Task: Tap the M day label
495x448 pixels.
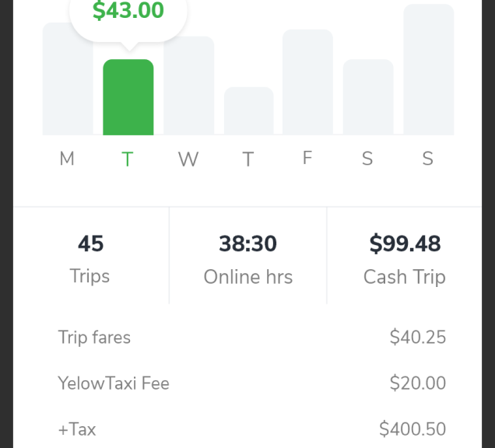Action: click(67, 159)
